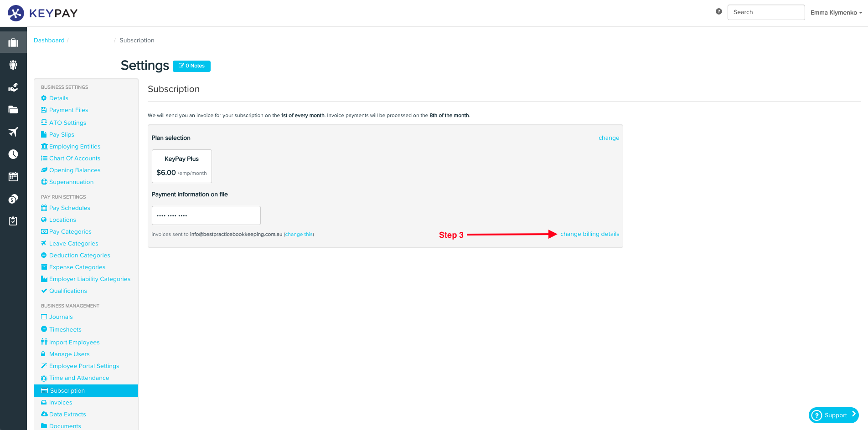Open Time and Attendance settings
Screen dimensions: 868x430
(x=79, y=378)
